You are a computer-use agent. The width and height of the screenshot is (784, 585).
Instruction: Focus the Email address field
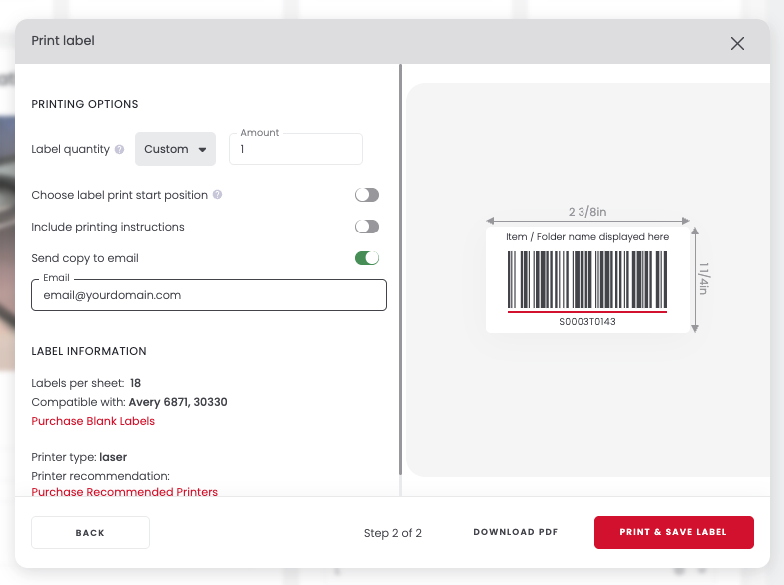pyautogui.click(x=208, y=295)
